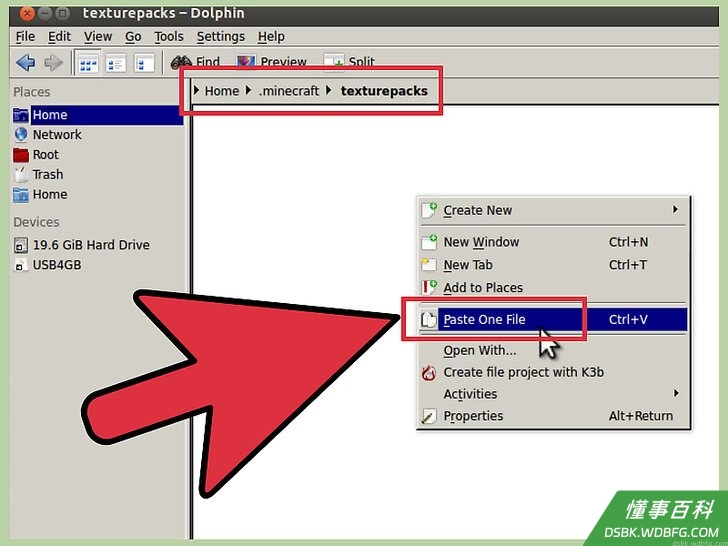Switch to Columns view mode

pyautogui.click(x=144, y=63)
